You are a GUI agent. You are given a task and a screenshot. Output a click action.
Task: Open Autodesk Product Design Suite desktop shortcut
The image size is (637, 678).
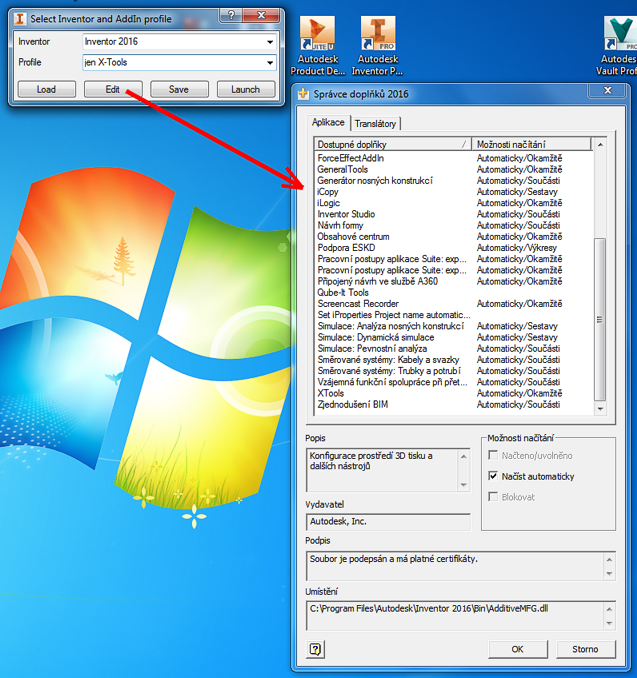tap(318, 46)
